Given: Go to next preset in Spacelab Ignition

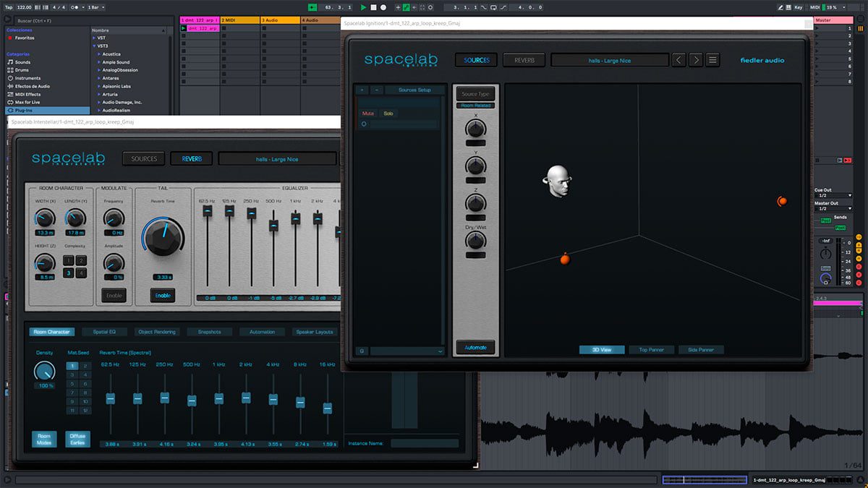Looking at the screenshot, I should tap(695, 60).
